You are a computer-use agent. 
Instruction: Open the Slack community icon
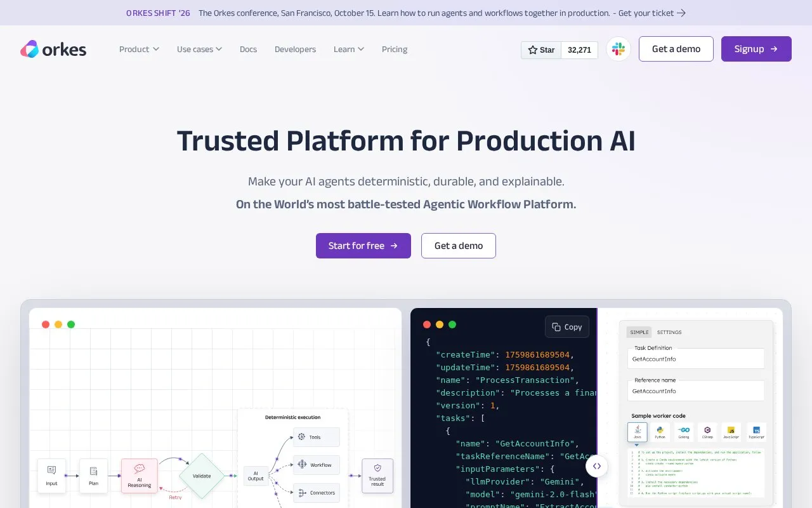tap(619, 49)
